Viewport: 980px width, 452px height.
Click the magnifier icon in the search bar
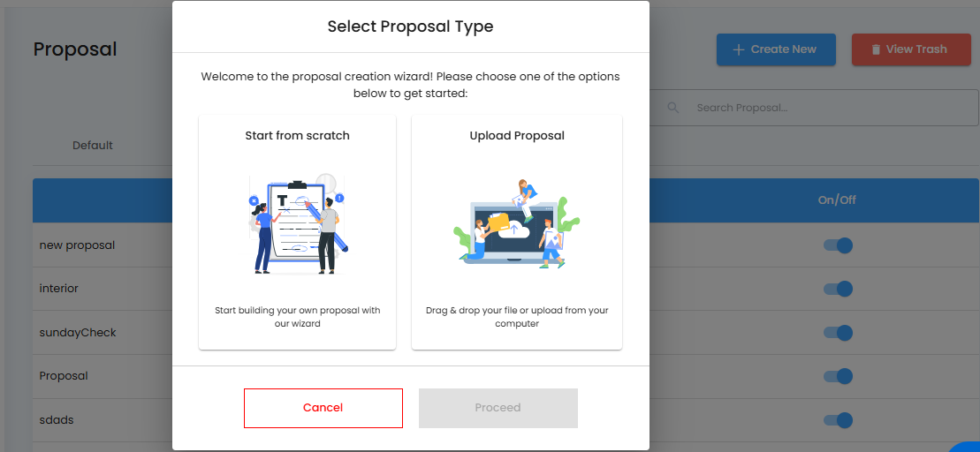(x=673, y=108)
